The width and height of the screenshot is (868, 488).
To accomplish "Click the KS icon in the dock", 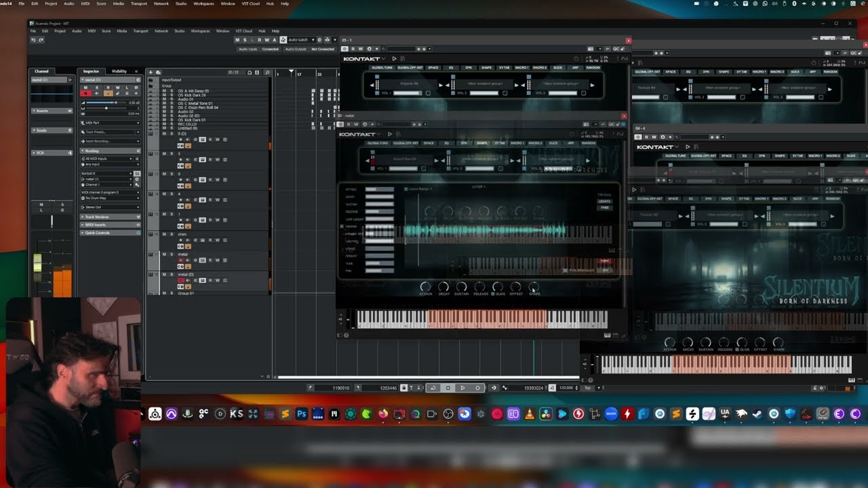I will click(237, 413).
